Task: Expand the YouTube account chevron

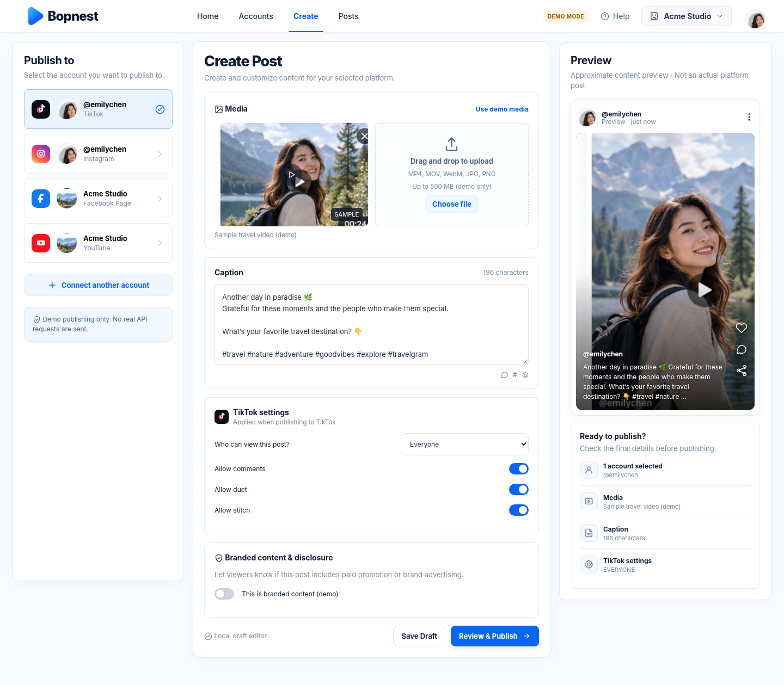Action: click(x=160, y=243)
